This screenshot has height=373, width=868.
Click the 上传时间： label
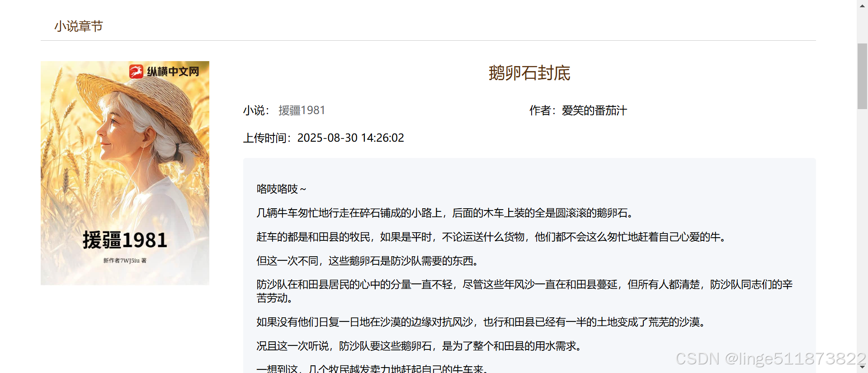(268, 138)
